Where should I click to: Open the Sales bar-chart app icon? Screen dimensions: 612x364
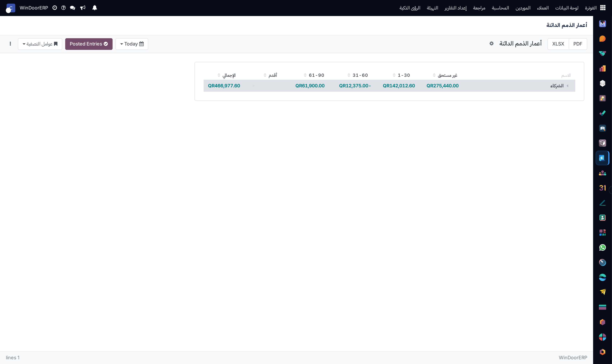coord(602,68)
